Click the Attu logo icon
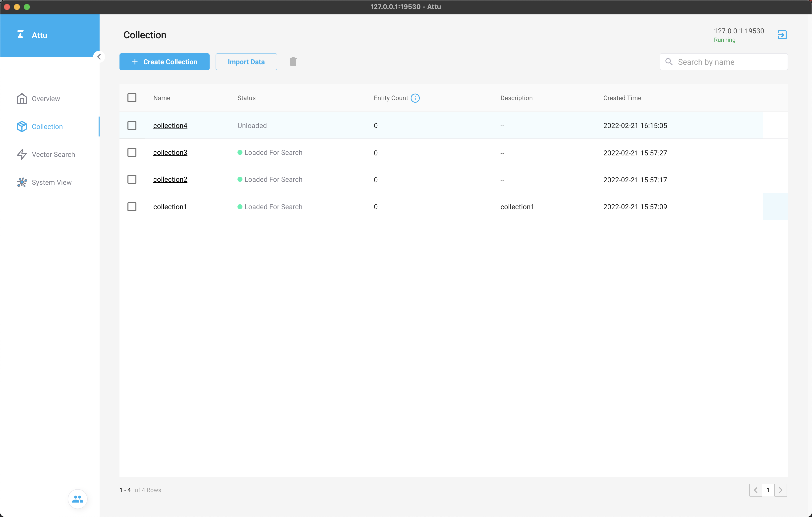This screenshot has height=517, width=812. pos(21,35)
